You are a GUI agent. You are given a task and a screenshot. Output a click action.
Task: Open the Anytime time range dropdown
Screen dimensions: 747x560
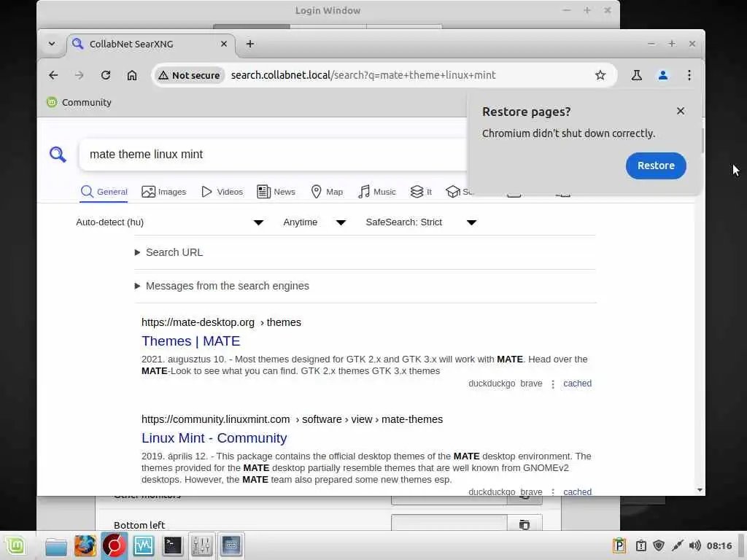tap(314, 222)
